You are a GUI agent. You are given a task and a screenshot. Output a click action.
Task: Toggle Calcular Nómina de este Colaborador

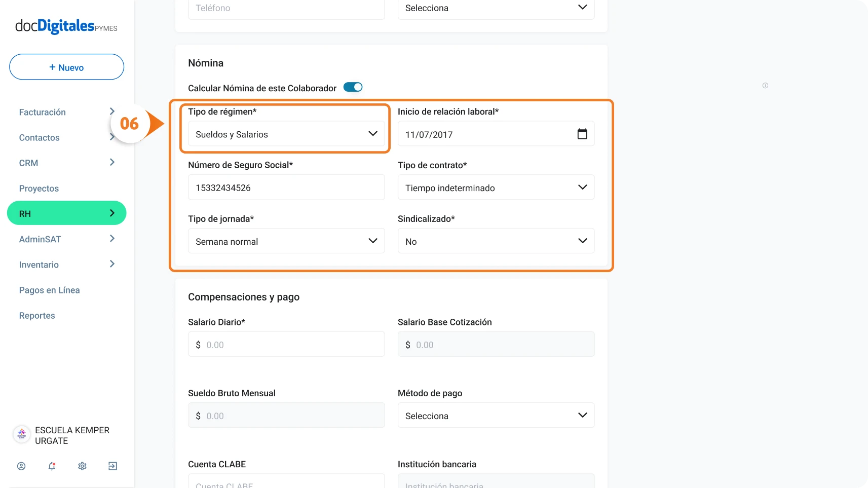(x=353, y=87)
